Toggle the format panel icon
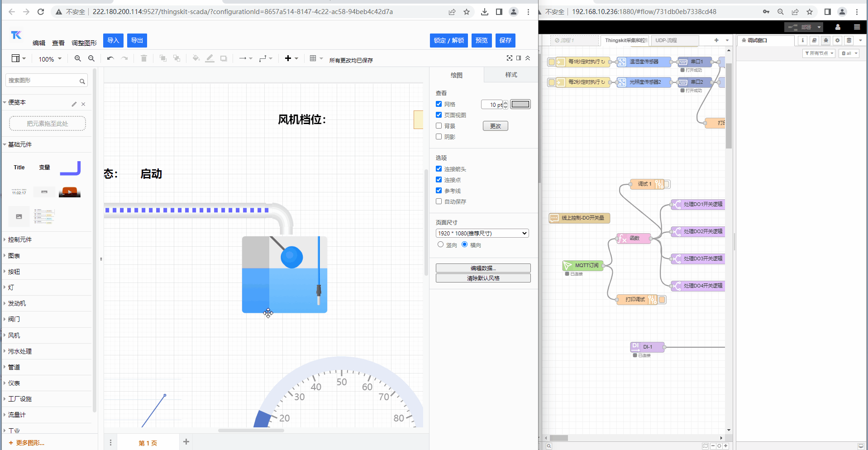868x450 pixels. (519, 58)
